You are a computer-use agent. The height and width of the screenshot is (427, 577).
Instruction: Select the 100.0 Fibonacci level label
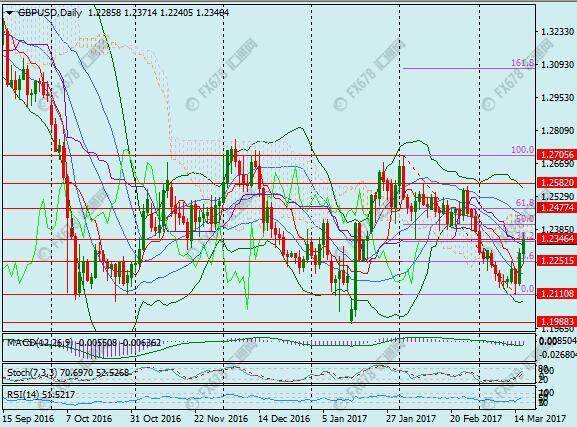(x=522, y=150)
